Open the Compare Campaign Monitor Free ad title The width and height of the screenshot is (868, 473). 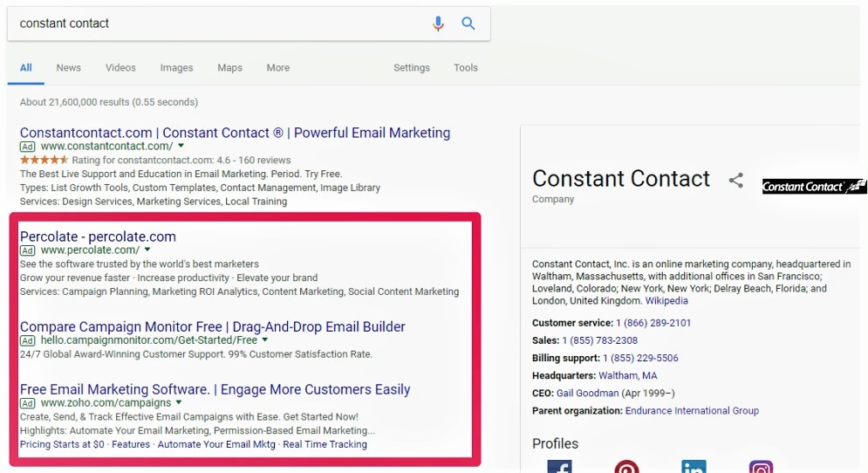213,326
